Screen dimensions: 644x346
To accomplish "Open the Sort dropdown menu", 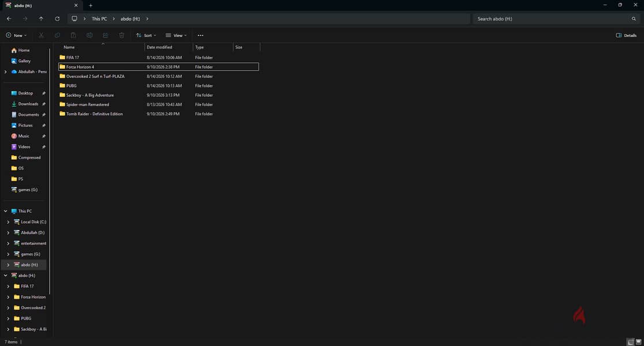I will click(x=146, y=35).
